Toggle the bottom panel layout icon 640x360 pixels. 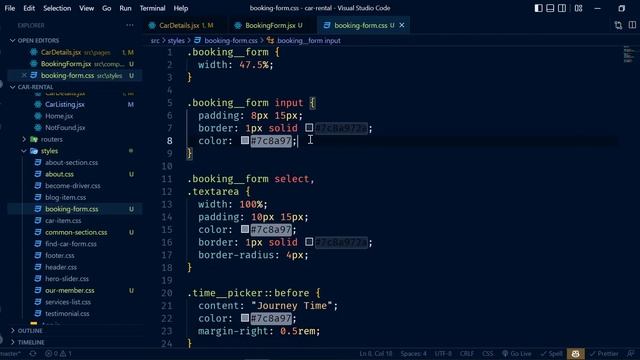click(550, 8)
